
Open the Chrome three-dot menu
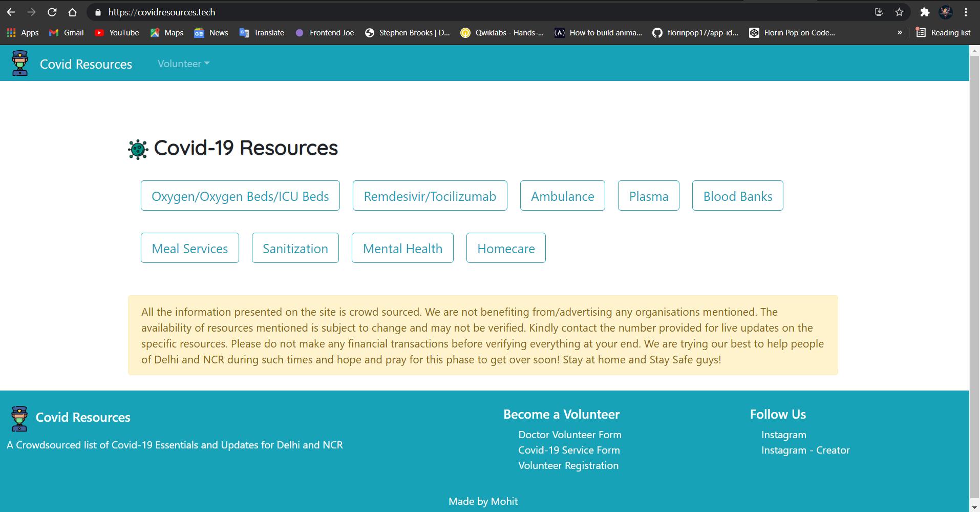tap(967, 12)
